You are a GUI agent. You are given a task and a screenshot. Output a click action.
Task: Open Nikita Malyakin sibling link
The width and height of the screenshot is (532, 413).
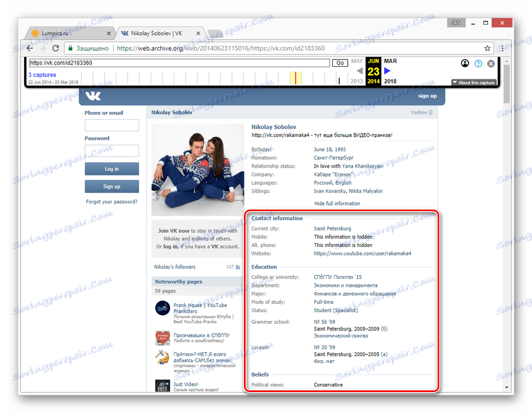click(x=366, y=191)
